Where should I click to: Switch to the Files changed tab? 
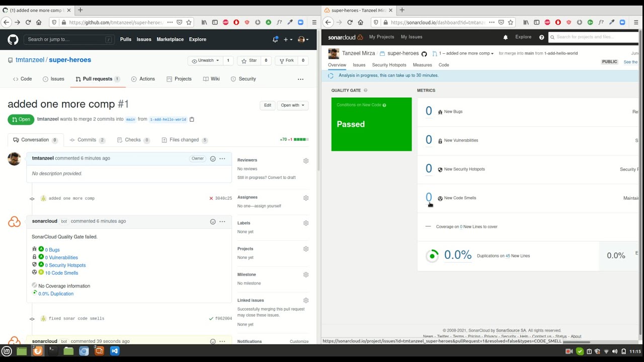click(185, 140)
